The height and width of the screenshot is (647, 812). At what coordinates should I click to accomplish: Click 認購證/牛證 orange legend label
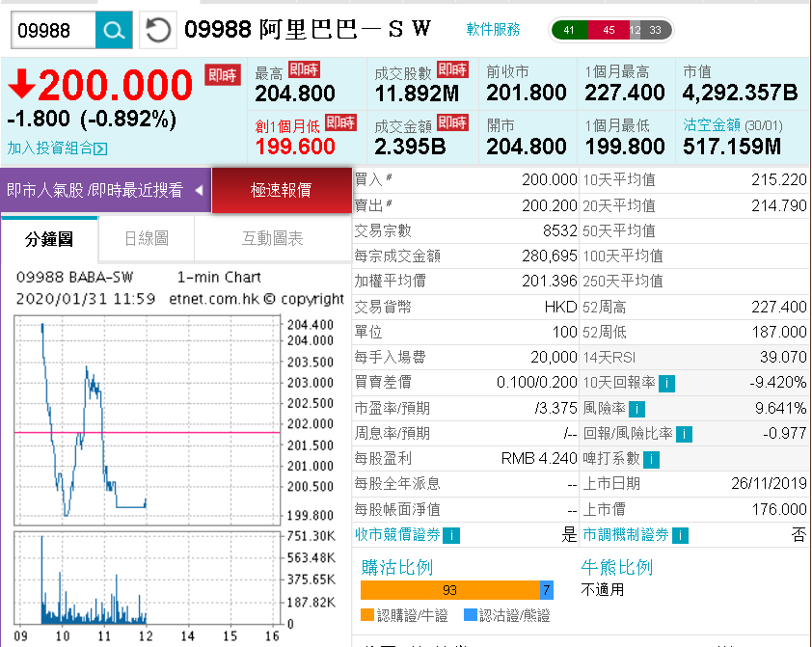[412, 615]
